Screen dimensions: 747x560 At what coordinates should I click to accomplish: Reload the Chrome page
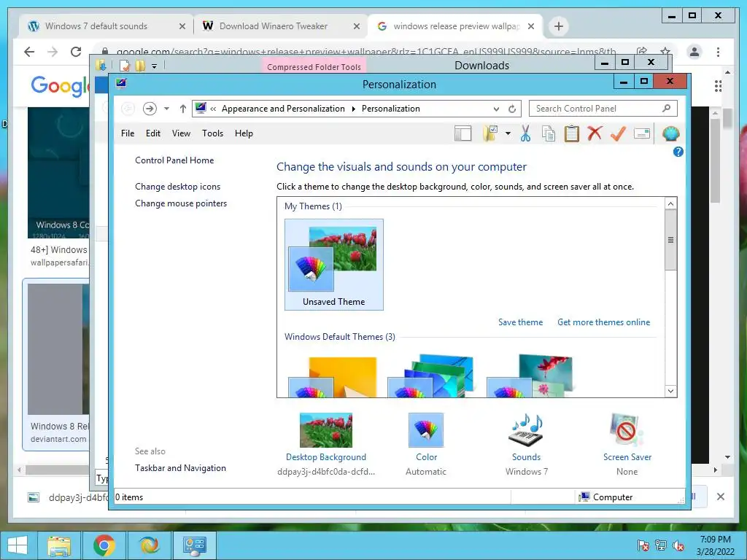click(76, 52)
